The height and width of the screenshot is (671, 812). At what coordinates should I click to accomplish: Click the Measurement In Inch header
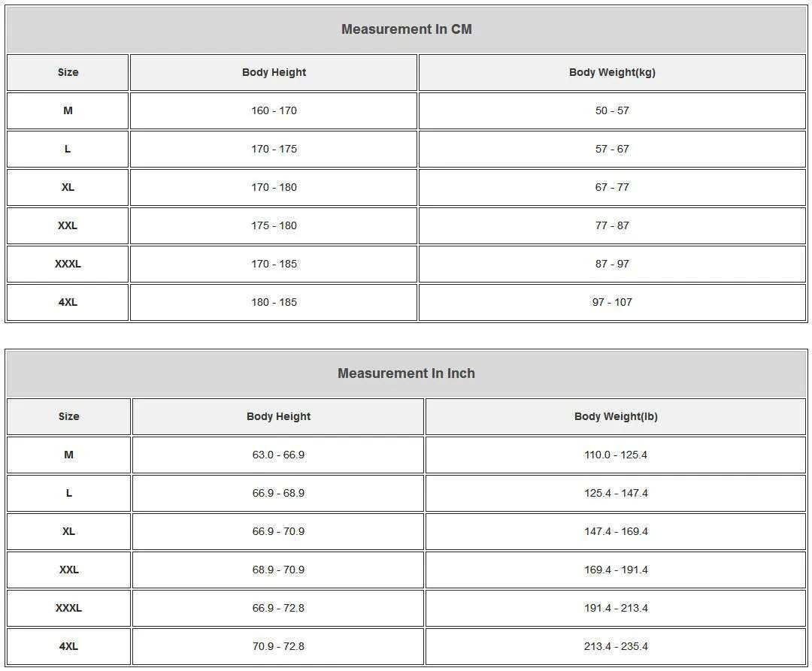click(406, 373)
